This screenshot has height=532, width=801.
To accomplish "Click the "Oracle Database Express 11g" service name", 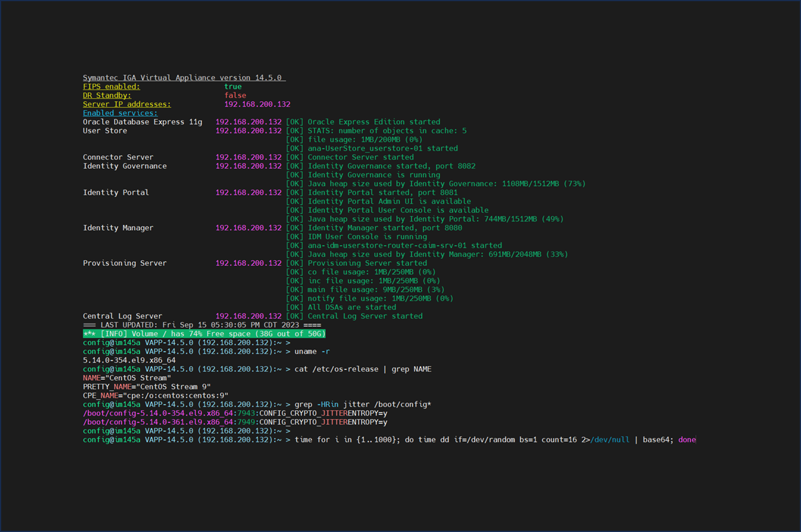I will [x=142, y=122].
